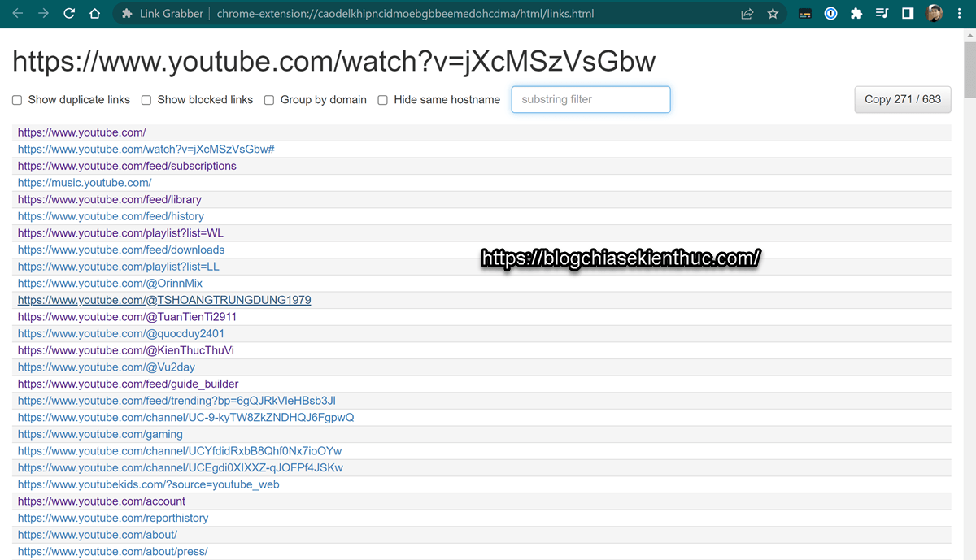Viewport: 976px width, 560px height.
Task: Check the Show blocked links option
Action: click(146, 100)
